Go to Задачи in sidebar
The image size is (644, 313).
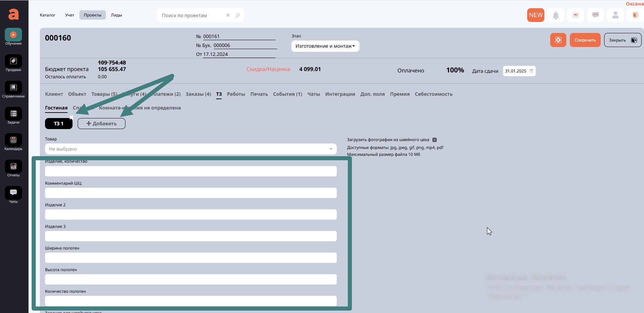click(x=13, y=114)
